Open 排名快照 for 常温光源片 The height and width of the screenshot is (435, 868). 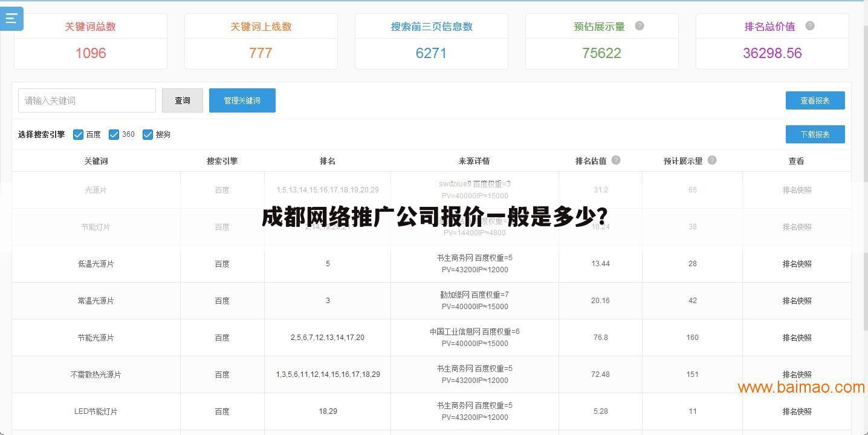pos(797,301)
